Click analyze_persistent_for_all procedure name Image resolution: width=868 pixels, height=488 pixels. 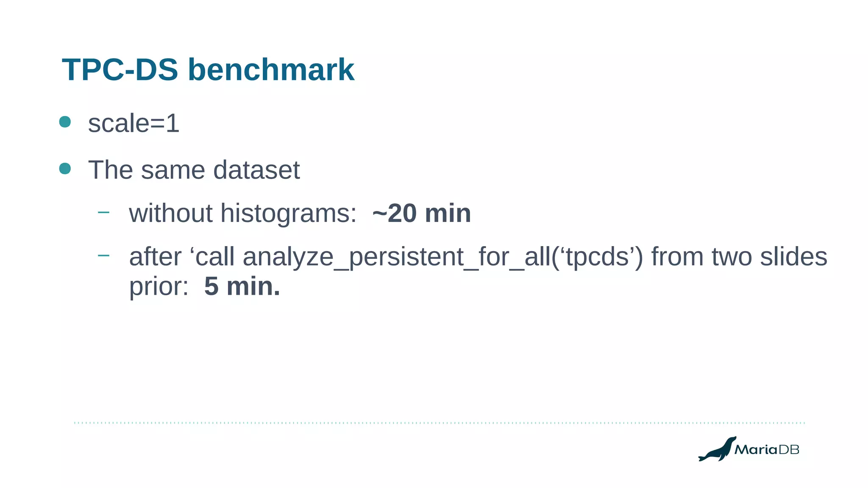point(396,258)
